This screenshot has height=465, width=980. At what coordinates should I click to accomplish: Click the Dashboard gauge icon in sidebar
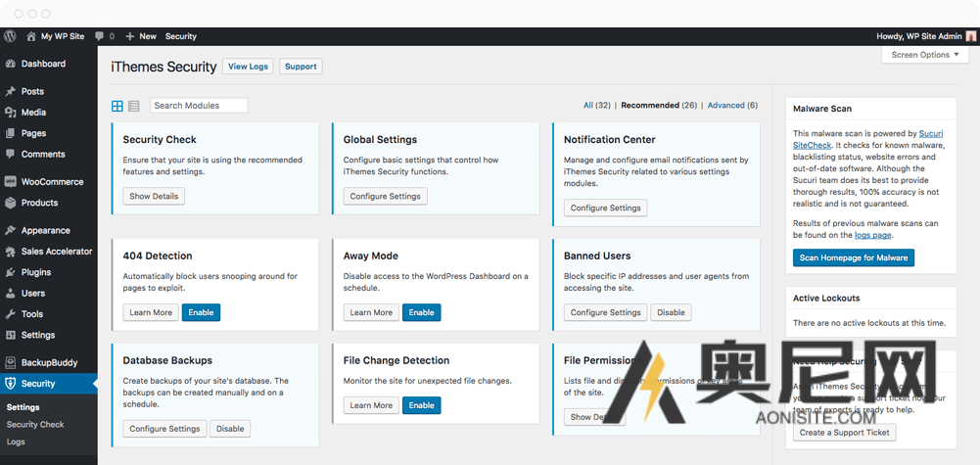tap(10, 64)
